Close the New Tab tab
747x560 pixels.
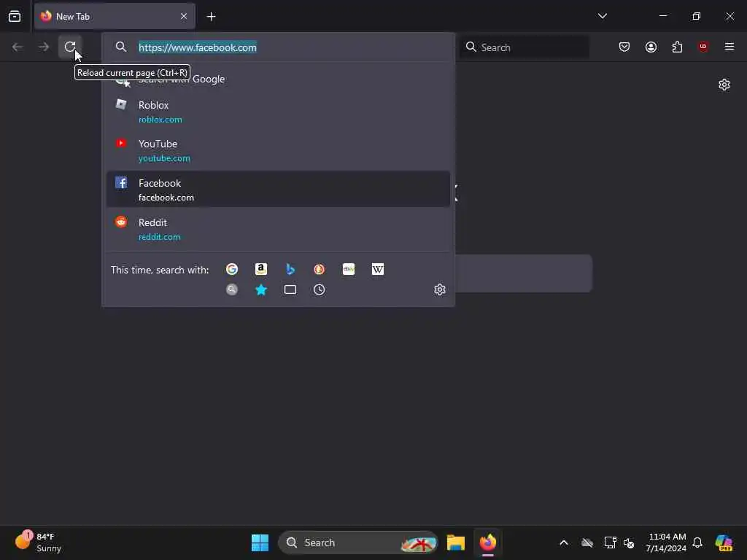(x=184, y=16)
